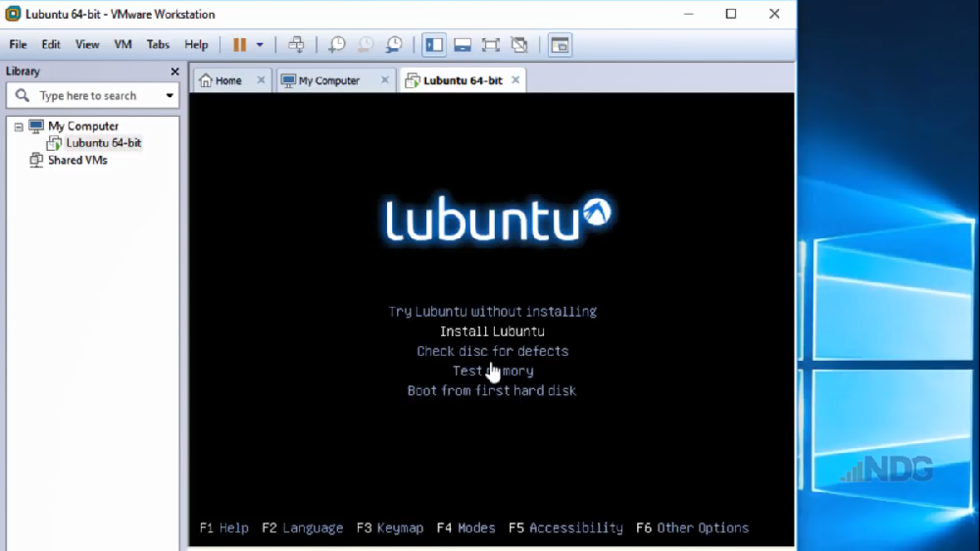Collapse the My Computer tree node
This screenshot has width=980, height=551.
(x=19, y=126)
